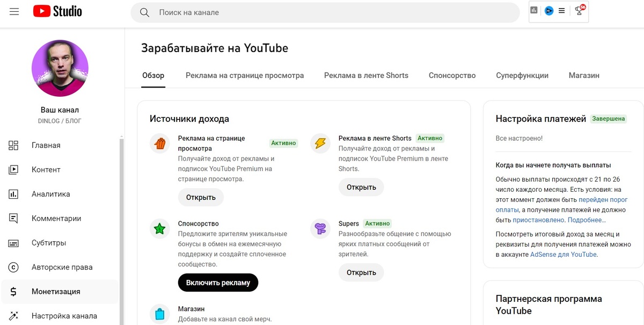The height and width of the screenshot is (325, 644).
Task: Open the hamburger navigation menu
Action: [14, 11]
